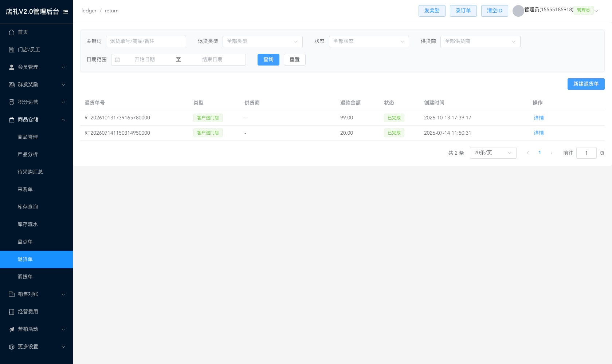Open the 20条/页 page size dropdown

click(493, 153)
